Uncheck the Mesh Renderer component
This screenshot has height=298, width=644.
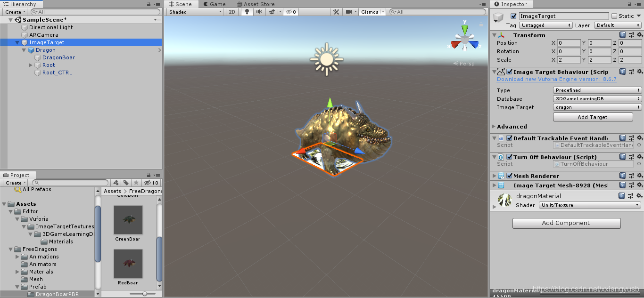509,176
